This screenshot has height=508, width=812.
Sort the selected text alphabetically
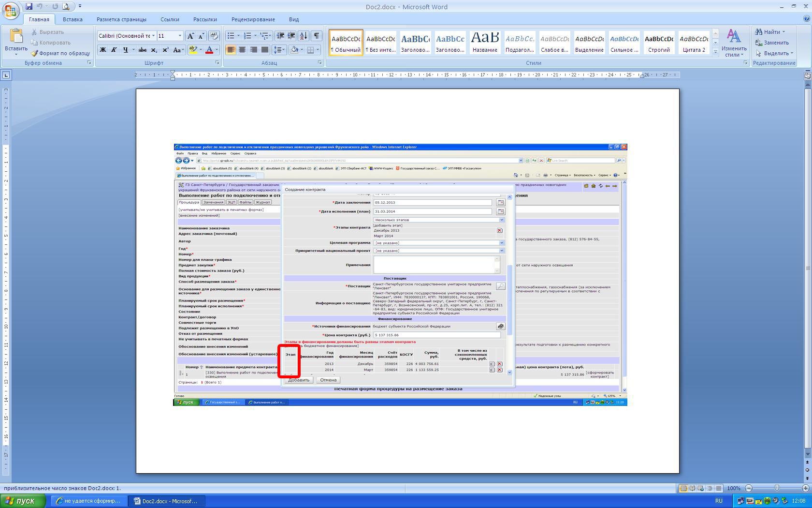pos(304,36)
